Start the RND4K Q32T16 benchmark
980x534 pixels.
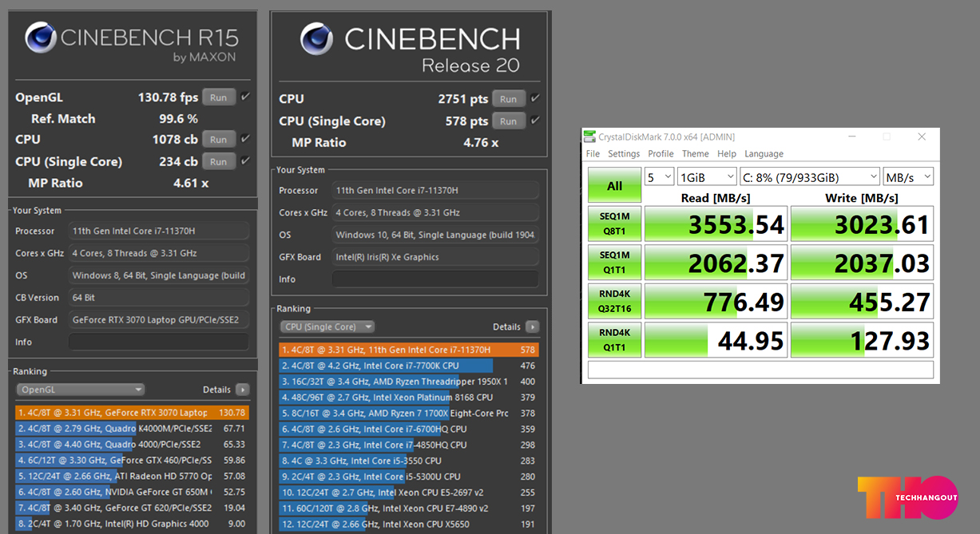(x=614, y=301)
